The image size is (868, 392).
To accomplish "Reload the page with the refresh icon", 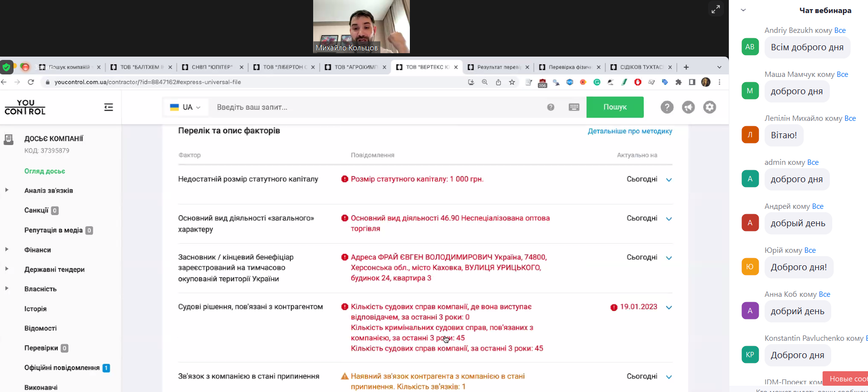I will [x=31, y=82].
